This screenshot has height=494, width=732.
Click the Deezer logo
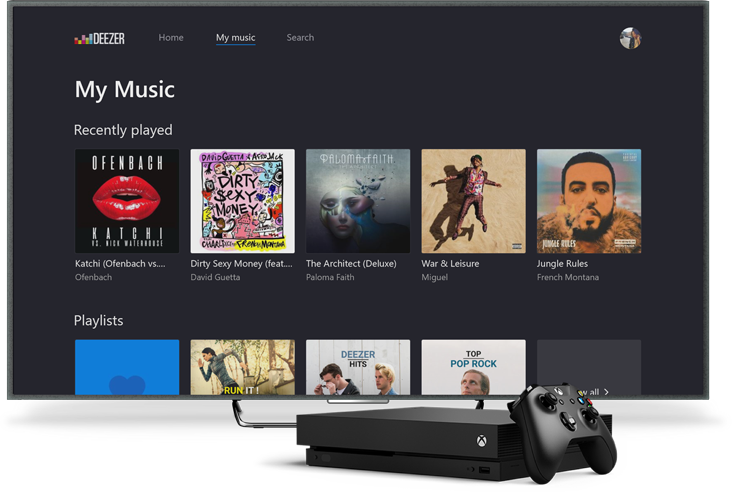tap(99, 38)
